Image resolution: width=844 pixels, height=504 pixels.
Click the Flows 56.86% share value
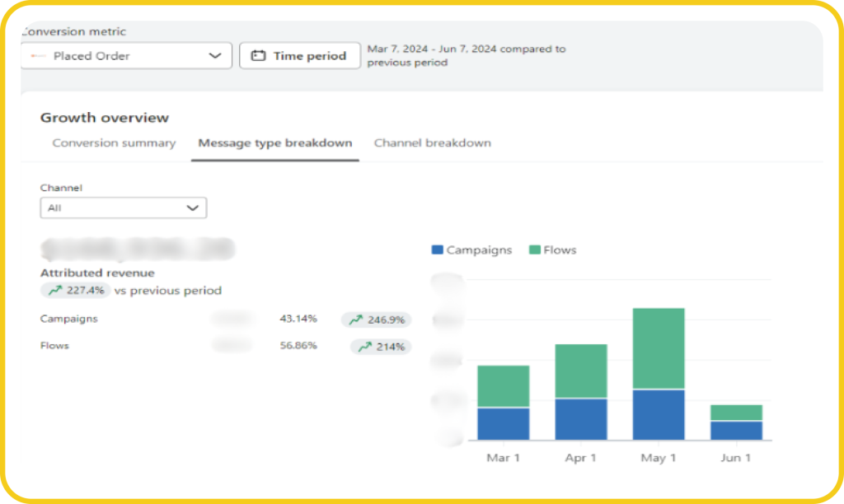coord(298,346)
